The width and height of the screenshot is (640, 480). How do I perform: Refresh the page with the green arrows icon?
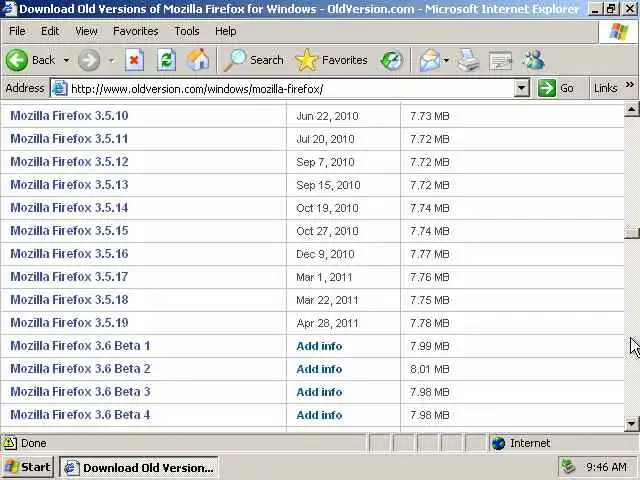(167, 60)
